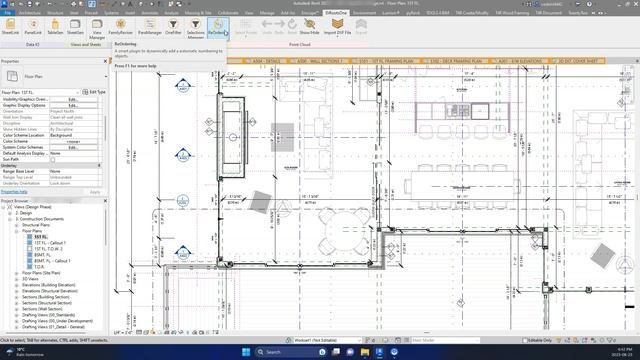Click the Color Scheme none button
The width and height of the screenshot is (640, 360).
point(73,142)
